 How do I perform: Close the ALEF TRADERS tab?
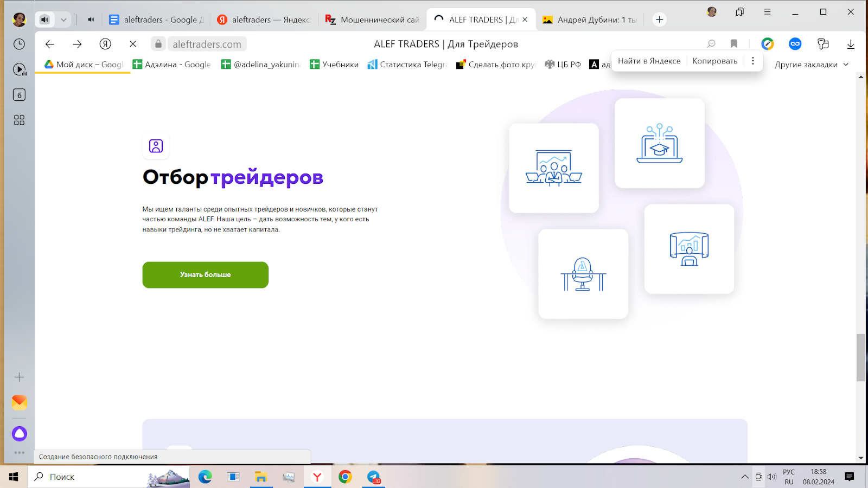click(525, 20)
